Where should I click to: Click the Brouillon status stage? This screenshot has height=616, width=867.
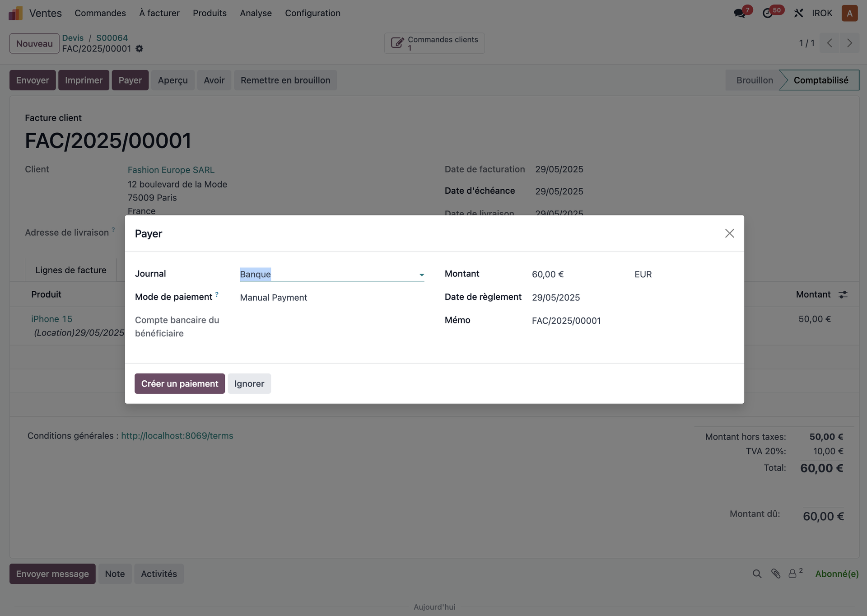click(x=754, y=80)
